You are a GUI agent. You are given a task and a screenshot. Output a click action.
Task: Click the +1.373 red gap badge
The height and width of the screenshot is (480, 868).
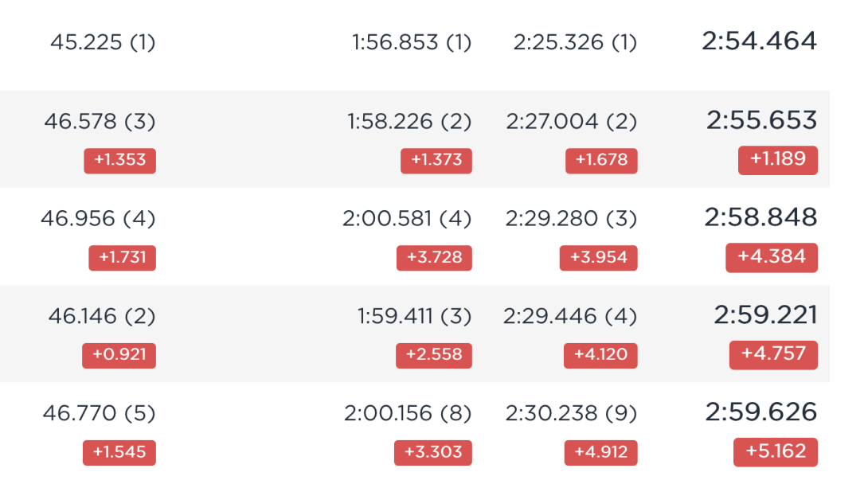pyautogui.click(x=436, y=161)
